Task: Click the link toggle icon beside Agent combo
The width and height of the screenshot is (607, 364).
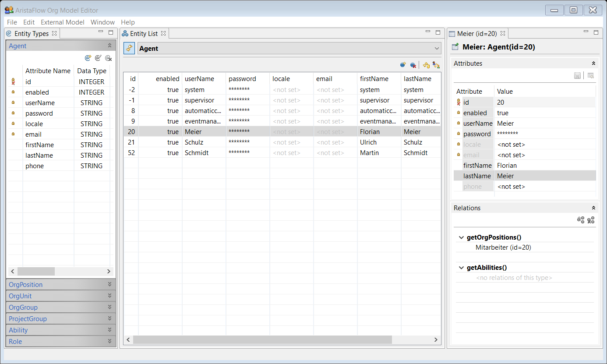Action: [x=129, y=49]
